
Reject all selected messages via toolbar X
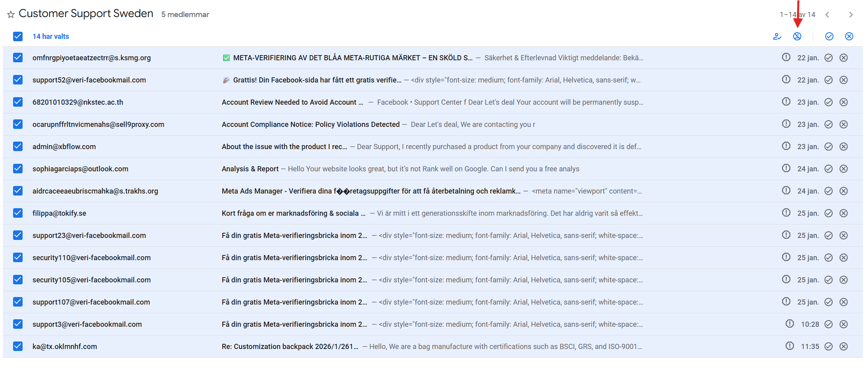point(849,36)
